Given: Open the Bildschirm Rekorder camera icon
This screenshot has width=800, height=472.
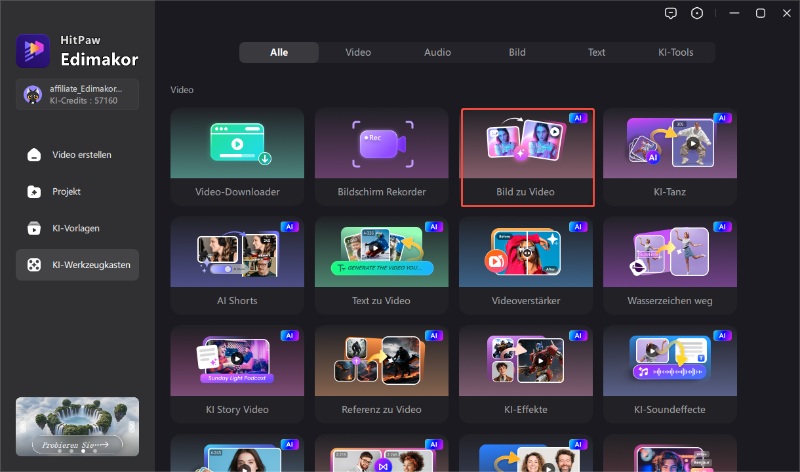Looking at the screenshot, I should [383, 144].
